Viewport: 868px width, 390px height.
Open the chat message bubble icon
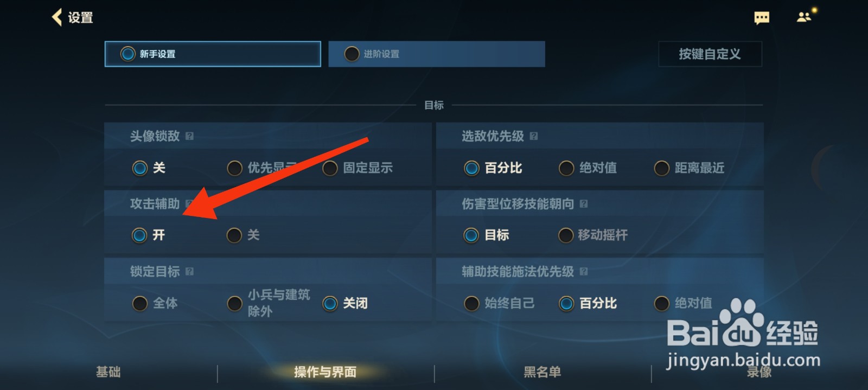762,18
